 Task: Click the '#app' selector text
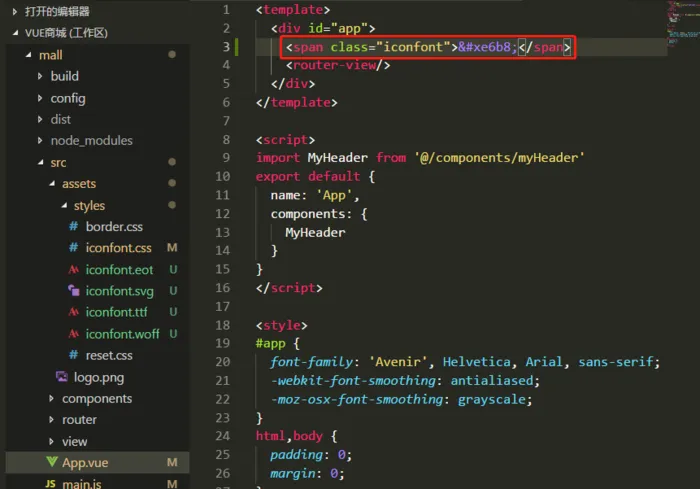271,343
